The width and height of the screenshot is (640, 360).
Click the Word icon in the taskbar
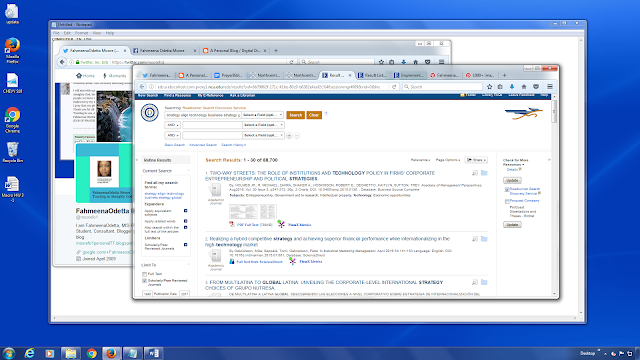pos(153,353)
